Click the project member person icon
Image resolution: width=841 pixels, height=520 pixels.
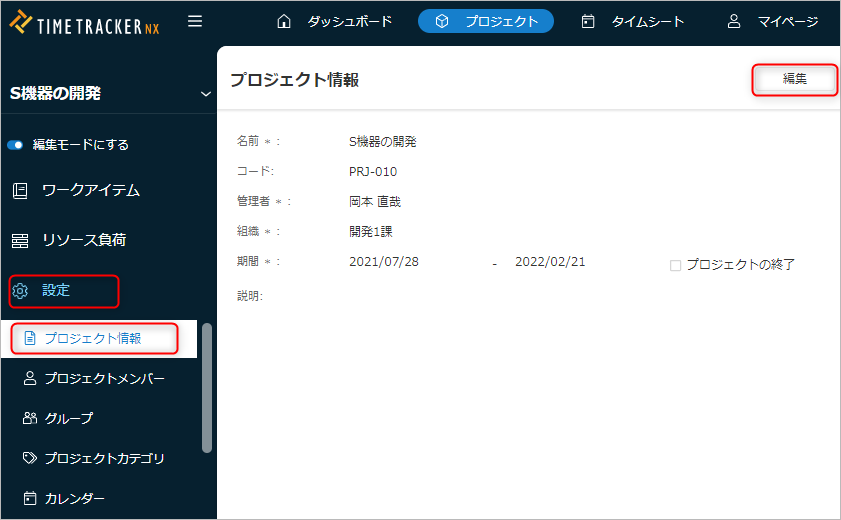pyautogui.click(x=30, y=378)
